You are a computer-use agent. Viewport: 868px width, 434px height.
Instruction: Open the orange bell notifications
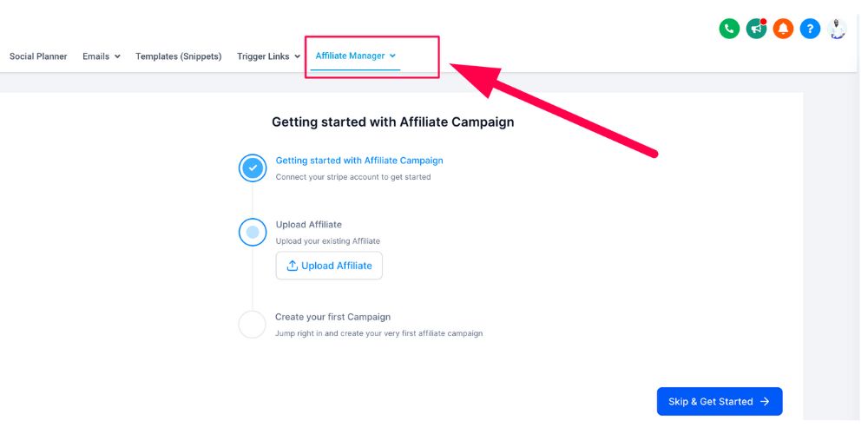point(783,29)
